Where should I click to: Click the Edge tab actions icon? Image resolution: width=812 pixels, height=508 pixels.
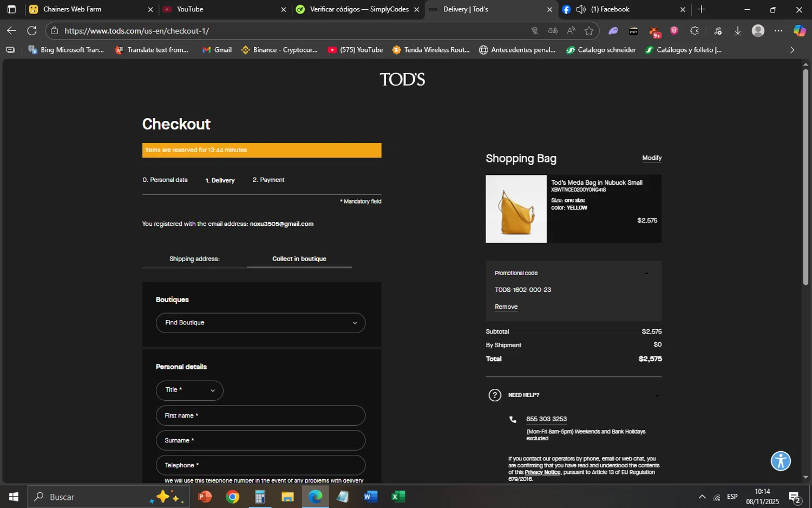11,9
